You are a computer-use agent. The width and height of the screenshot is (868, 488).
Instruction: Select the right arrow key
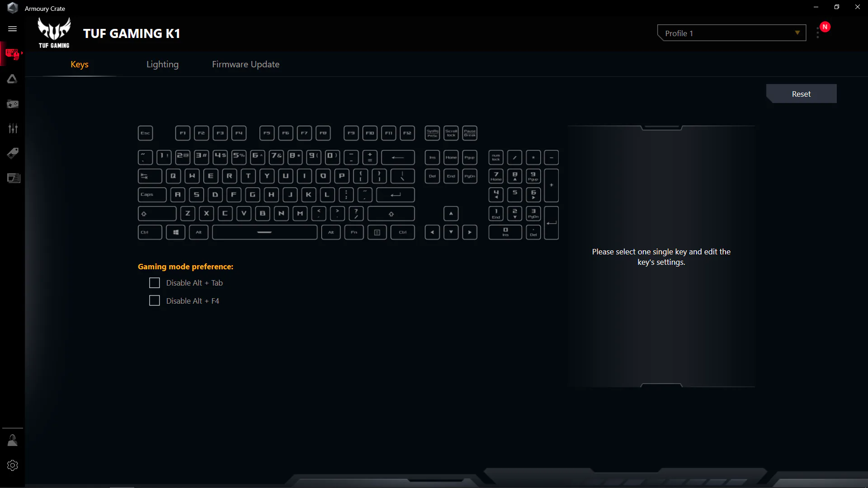coord(470,232)
